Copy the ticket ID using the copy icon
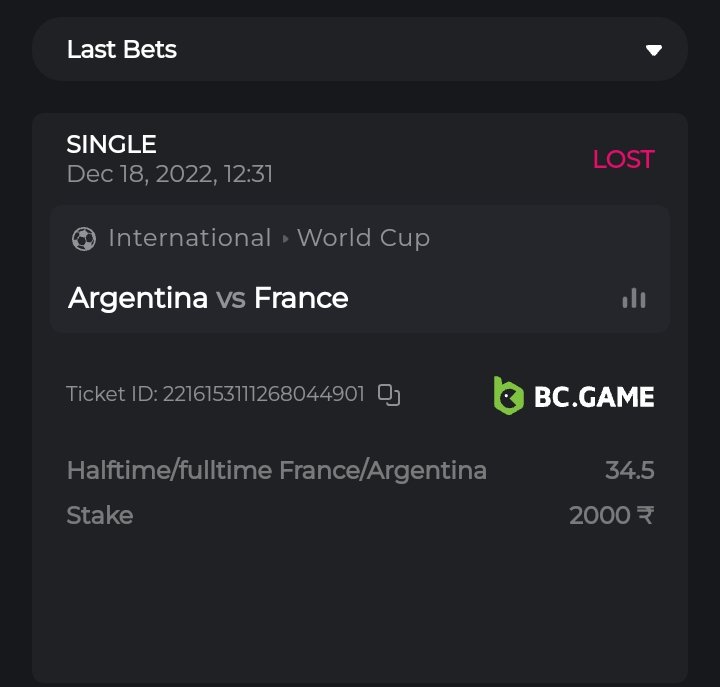 click(389, 395)
